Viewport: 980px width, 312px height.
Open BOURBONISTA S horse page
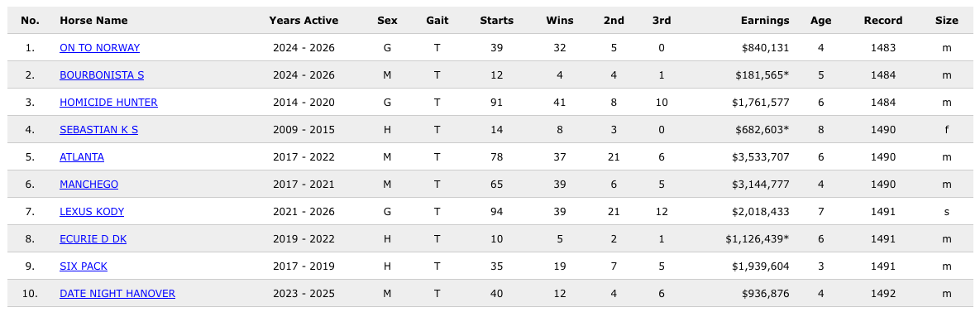pos(102,75)
